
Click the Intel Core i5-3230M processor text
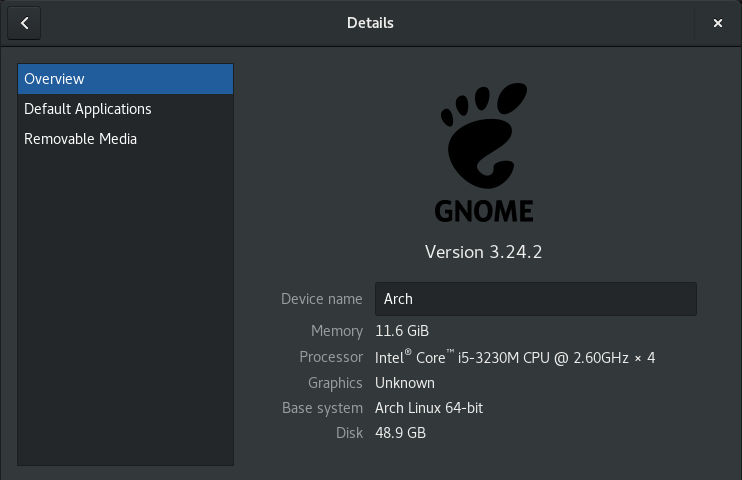[515, 357]
